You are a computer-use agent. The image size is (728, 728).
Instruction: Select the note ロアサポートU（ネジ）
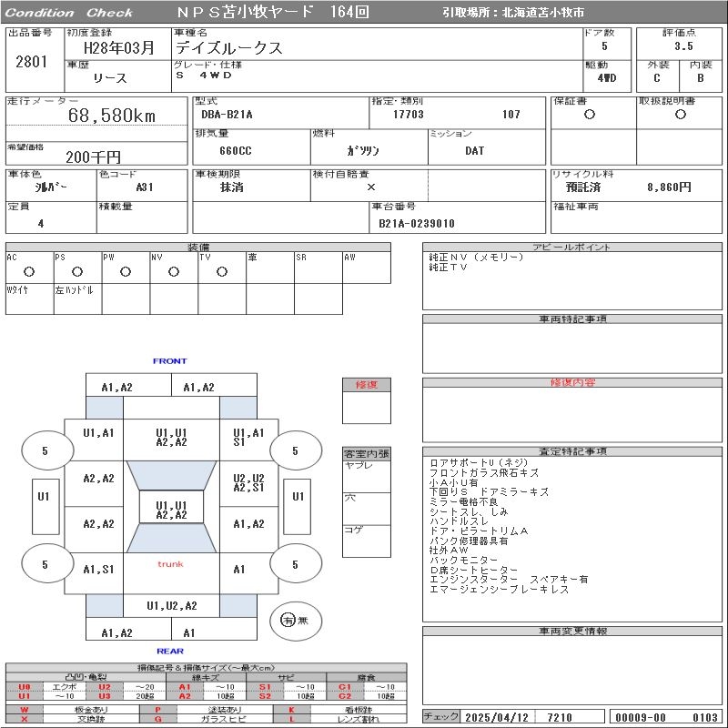coord(479,463)
